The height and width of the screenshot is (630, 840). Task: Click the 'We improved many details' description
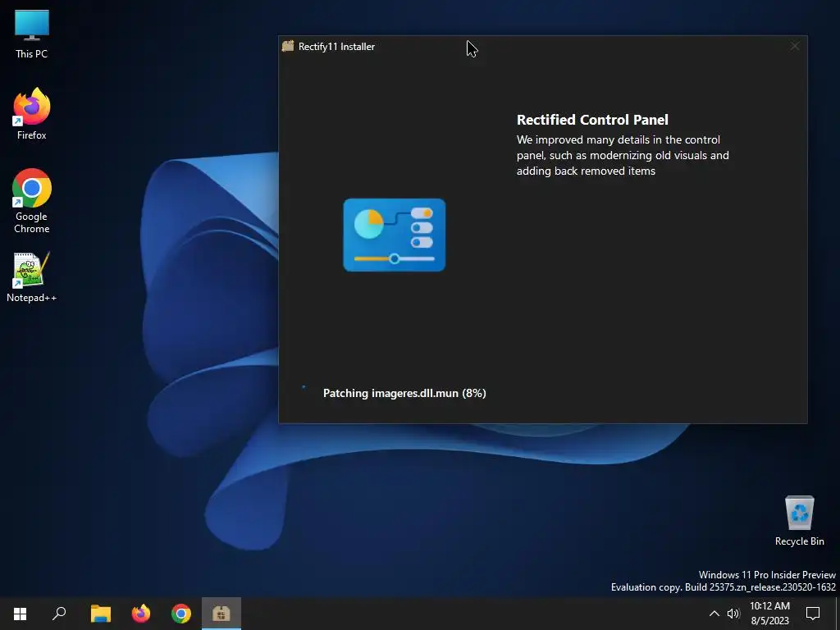coord(623,155)
